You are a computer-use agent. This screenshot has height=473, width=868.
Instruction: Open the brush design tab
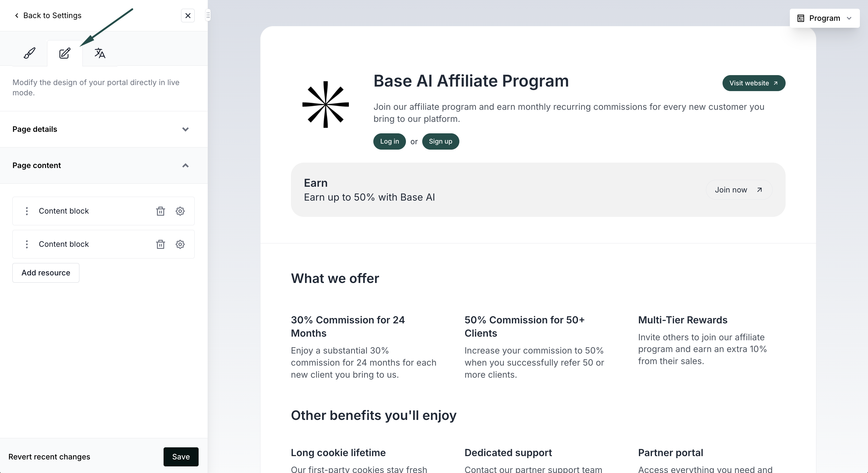[x=30, y=53]
